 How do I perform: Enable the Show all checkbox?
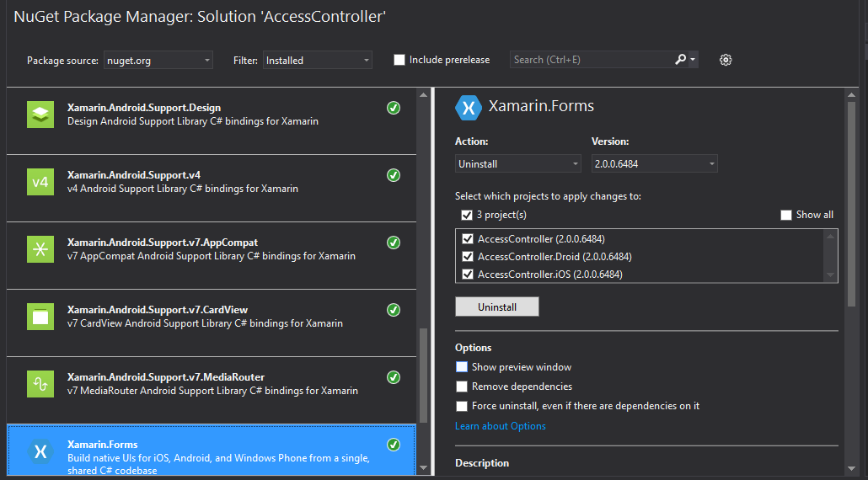(786, 215)
